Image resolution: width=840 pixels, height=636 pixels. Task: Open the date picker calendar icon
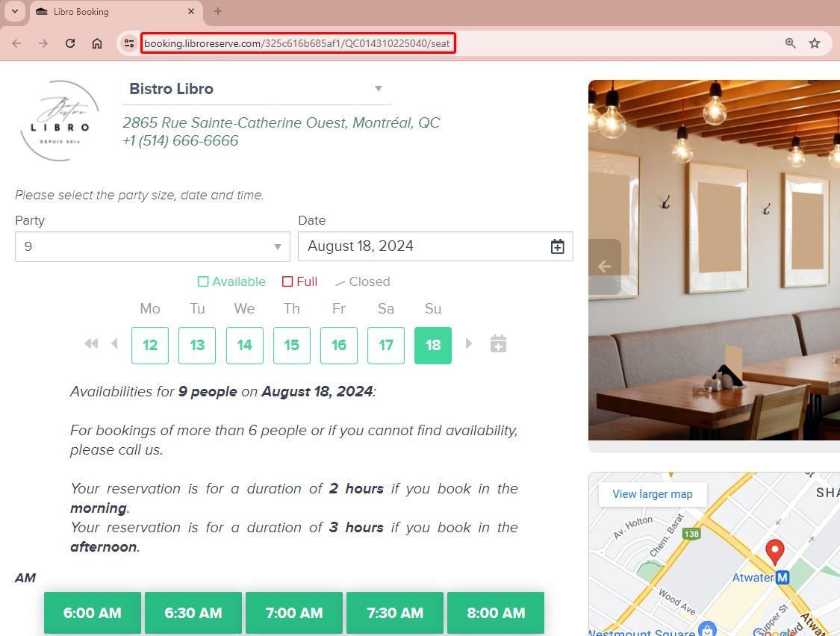point(557,246)
